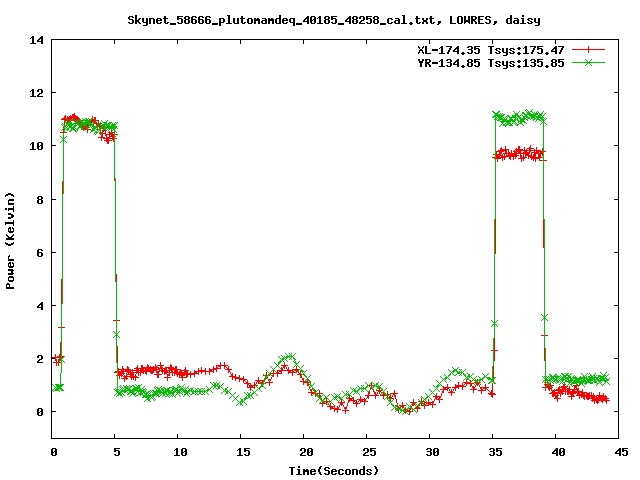Image resolution: width=640 pixels, height=480 pixels.
Task: Click the y-axis tick value 14
Action: (x=36, y=40)
